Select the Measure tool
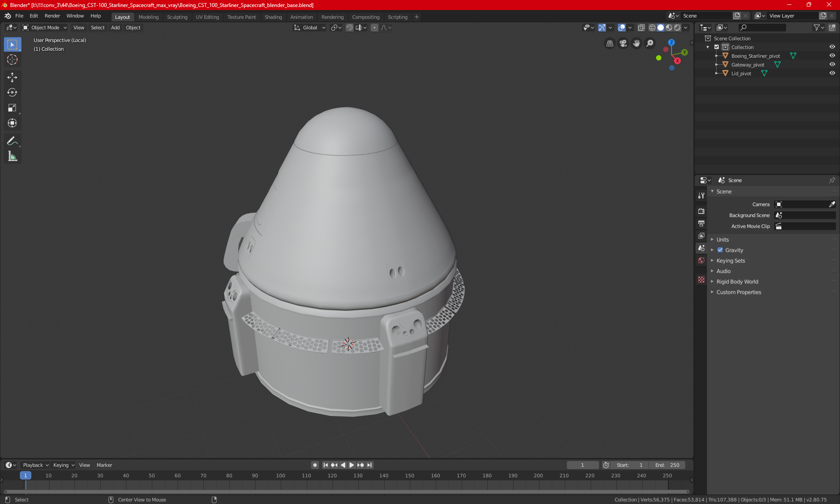 (x=12, y=156)
